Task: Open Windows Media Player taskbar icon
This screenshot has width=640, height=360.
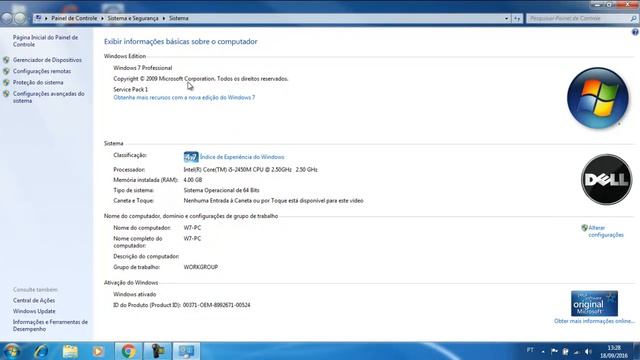Action: click(x=98, y=351)
